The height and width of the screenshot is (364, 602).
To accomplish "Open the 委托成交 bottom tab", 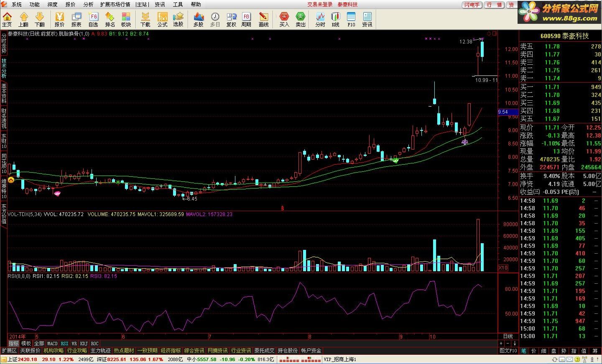I will pyautogui.click(x=265, y=350).
